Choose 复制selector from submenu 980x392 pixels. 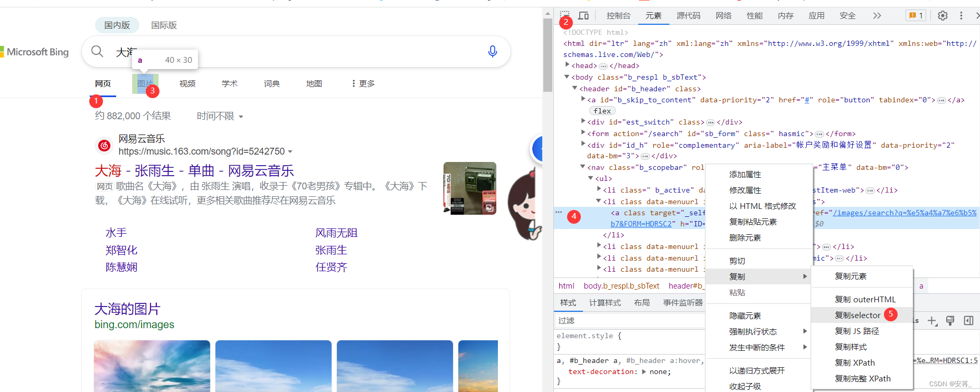pyautogui.click(x=862, y=315)
